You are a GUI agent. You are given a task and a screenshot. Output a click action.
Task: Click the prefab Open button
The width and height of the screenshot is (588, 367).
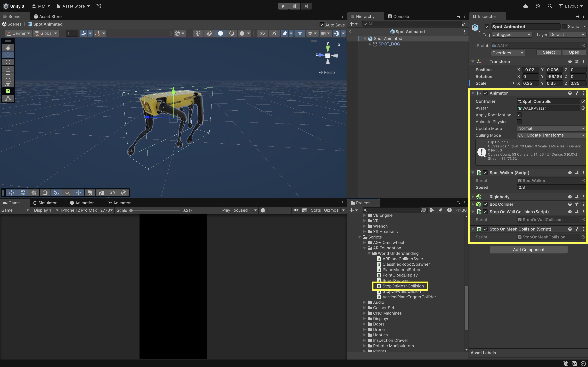point(574,53)
